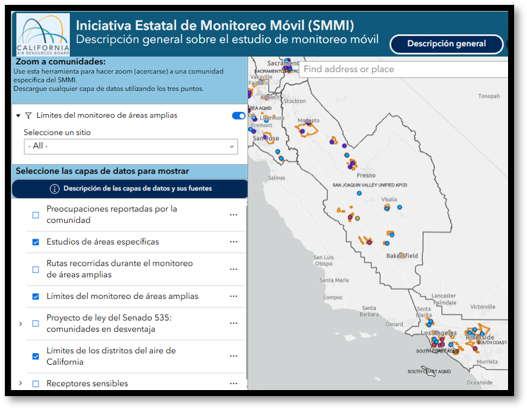Click the Tonopah map label
Image resolution: width=527 pixels, height=409 pixels.
tap(489, 96)
